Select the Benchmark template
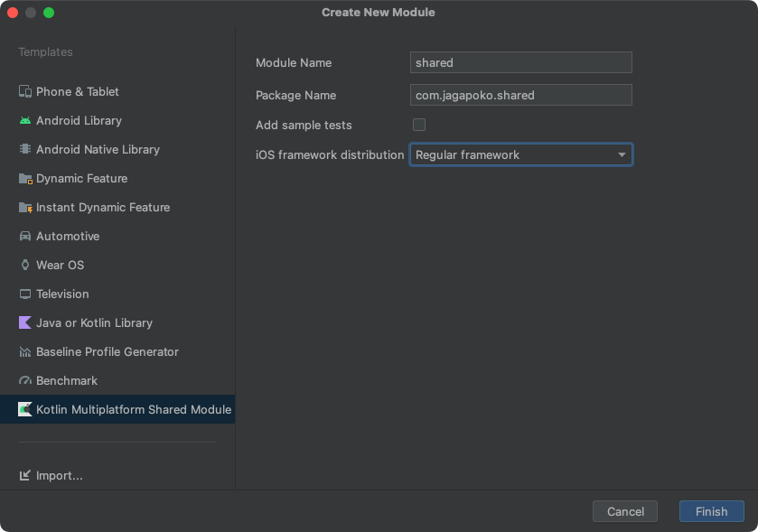The width and height of the screenshot is (758, 532). point(67,381)
